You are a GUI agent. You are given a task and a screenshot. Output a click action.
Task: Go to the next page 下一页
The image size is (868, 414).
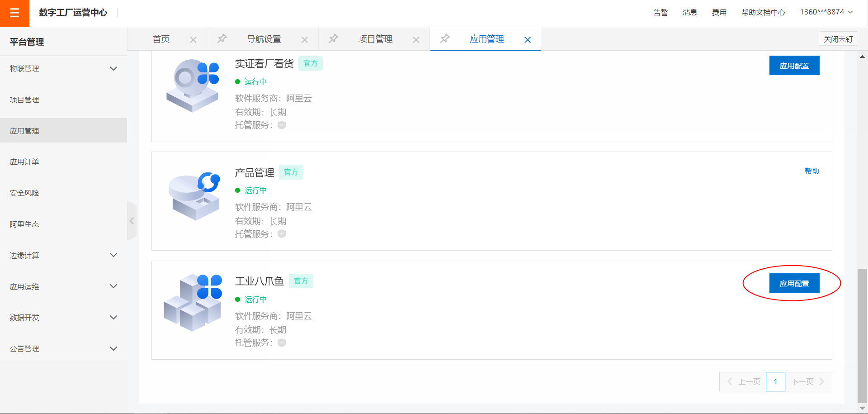click(808, 382)
